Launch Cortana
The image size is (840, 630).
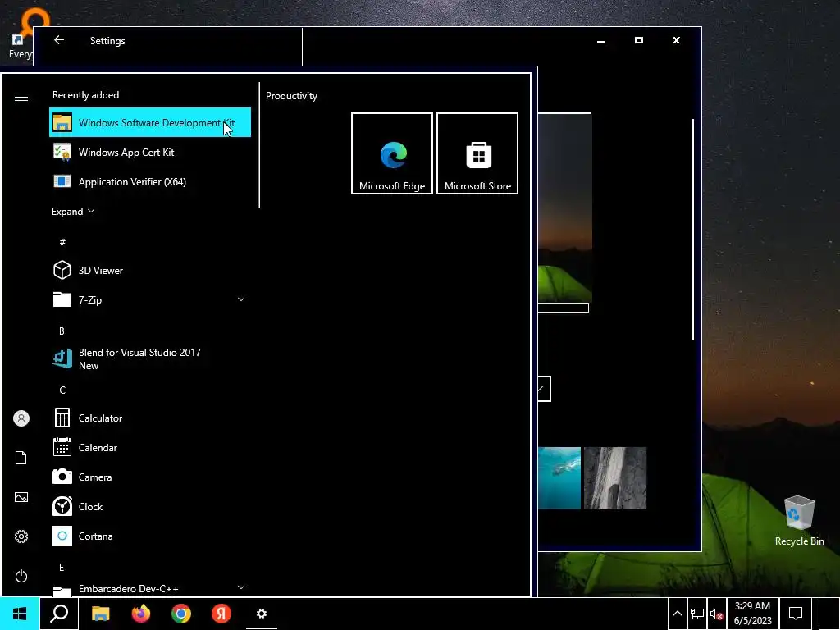150,536
